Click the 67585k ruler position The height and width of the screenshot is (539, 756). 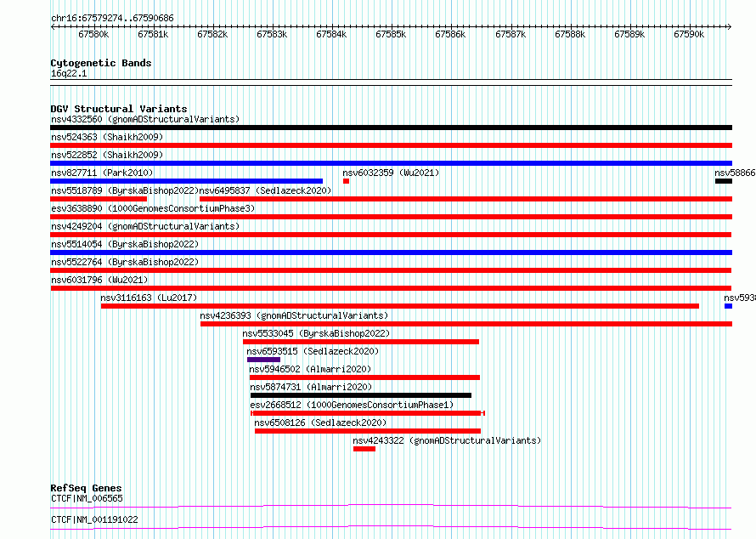pyautogui.click(x=391, y=34)
